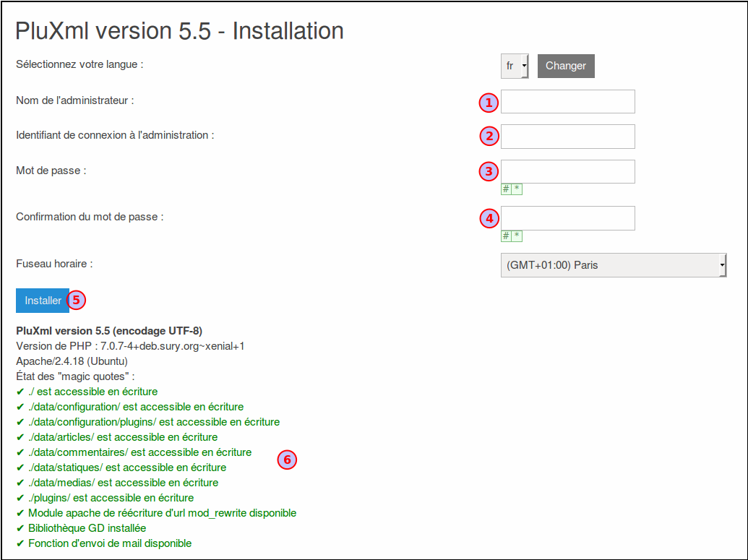Click the * icon below the confirmation field
Viewport: 748px width, 560px height.
[x=517, y=236]
